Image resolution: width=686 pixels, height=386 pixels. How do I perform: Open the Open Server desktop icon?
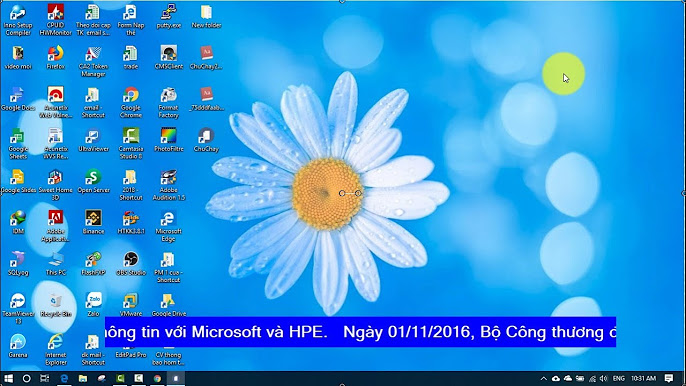coord(93,181)
